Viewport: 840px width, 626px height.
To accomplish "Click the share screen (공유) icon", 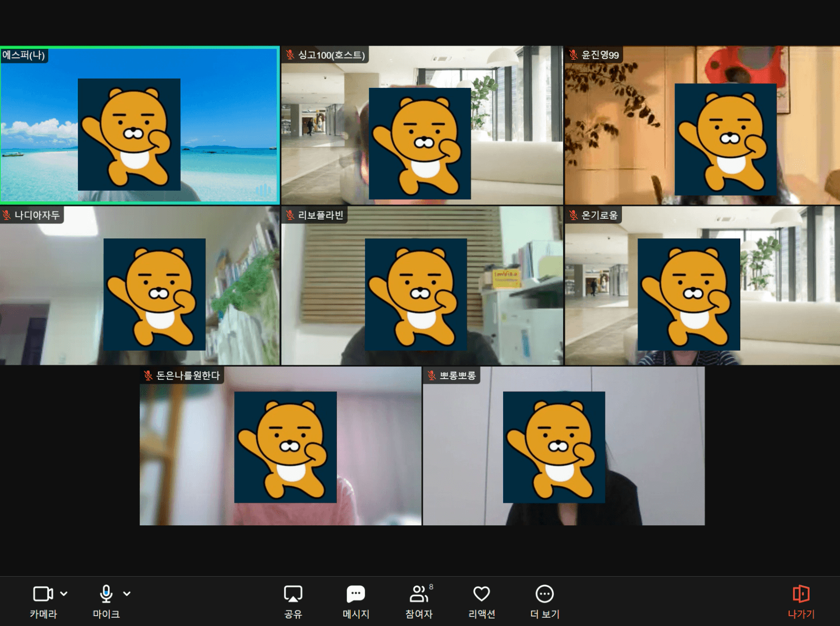I will tap(293, 593).
